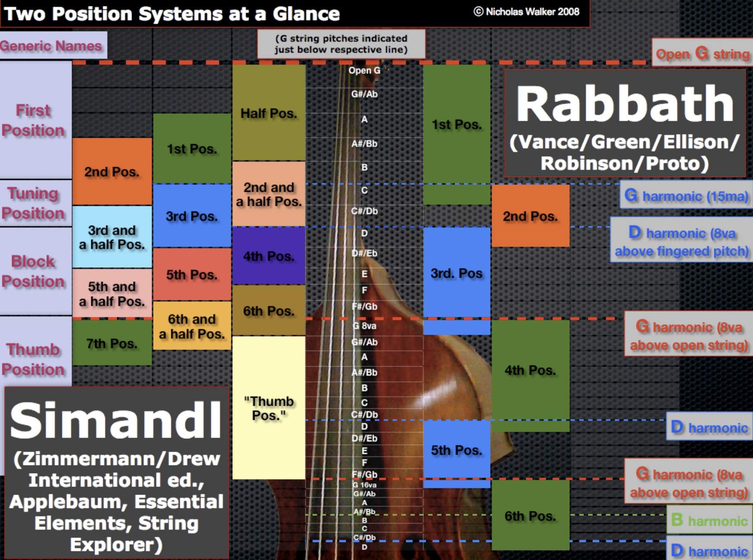Viewport: 753px width, 560px height.
Task: Select "D harmonic (8va above fingered pitch)" label
Action: [682, 240]
